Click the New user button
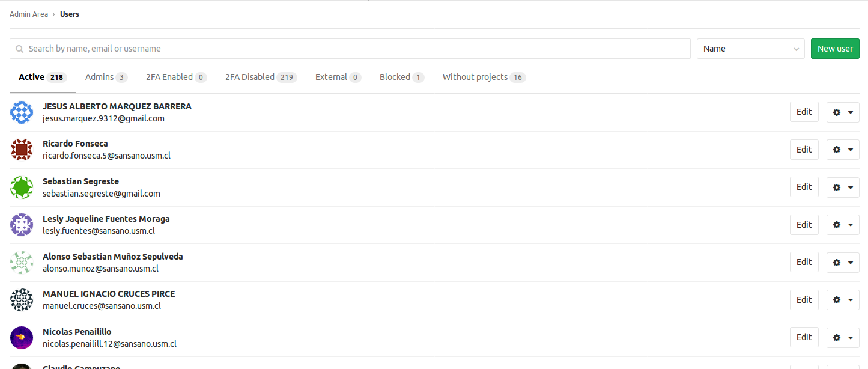Viewport: 868px width, 369px height. [835, 49]
